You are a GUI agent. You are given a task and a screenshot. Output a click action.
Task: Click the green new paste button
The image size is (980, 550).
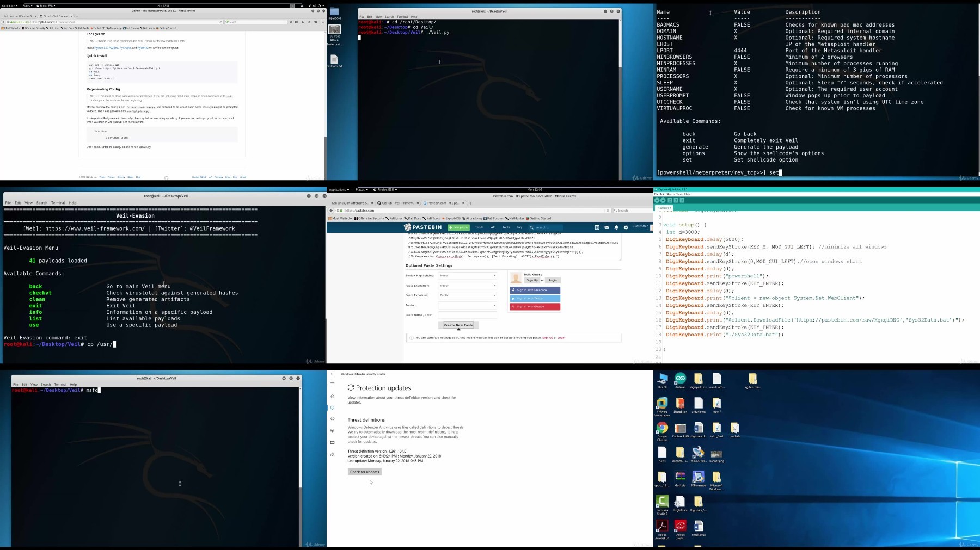pos(458,227)
